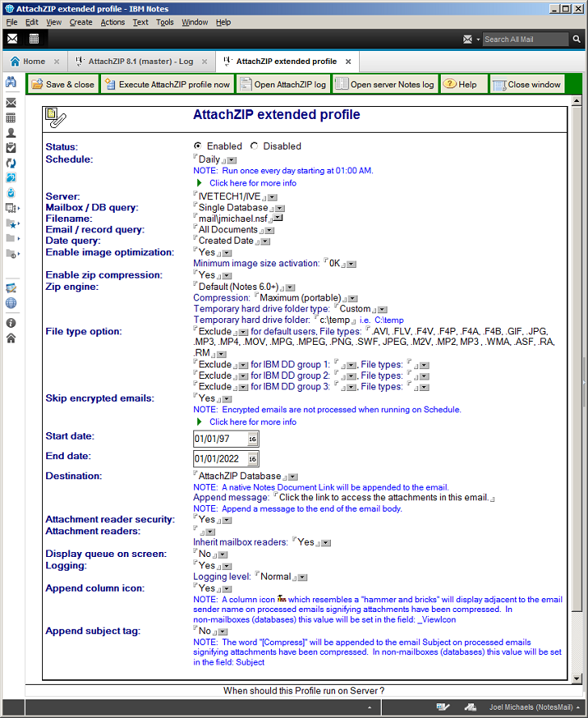This screenshot has height=718, width=588.
Task: Switch to the Home tab
Action: (34, 62)
